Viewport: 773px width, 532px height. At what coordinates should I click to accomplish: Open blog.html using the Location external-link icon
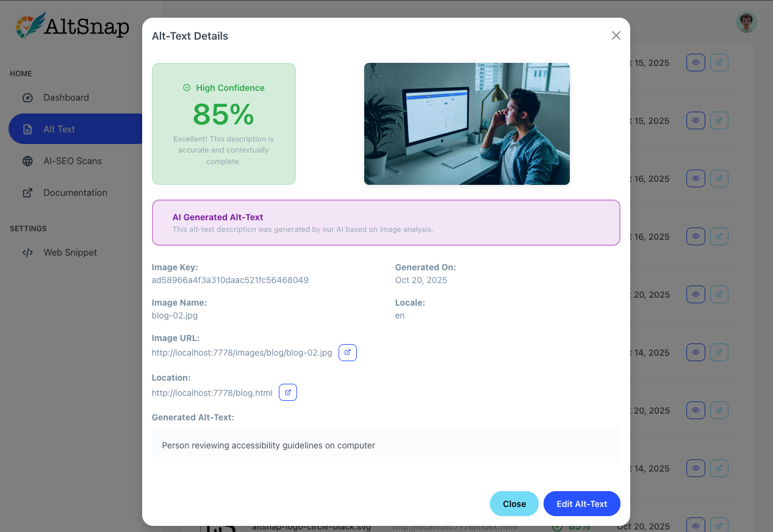tap(287, 392)
